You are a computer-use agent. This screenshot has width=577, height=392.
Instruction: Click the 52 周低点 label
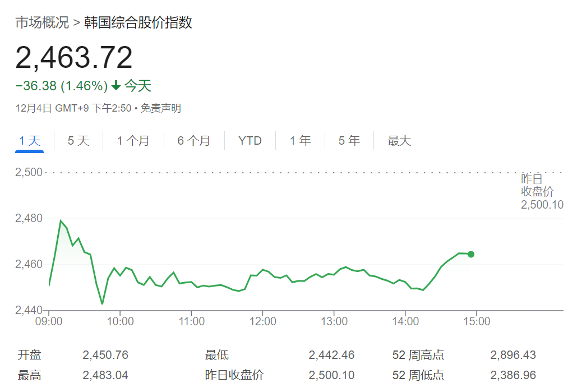point(418,375)
